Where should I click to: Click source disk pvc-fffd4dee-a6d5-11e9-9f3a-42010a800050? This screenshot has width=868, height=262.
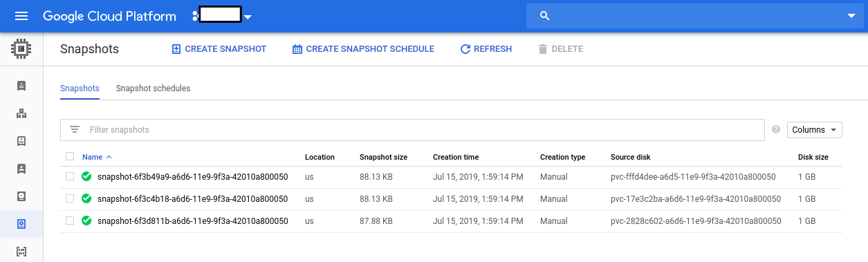click(x=693, y=177)
